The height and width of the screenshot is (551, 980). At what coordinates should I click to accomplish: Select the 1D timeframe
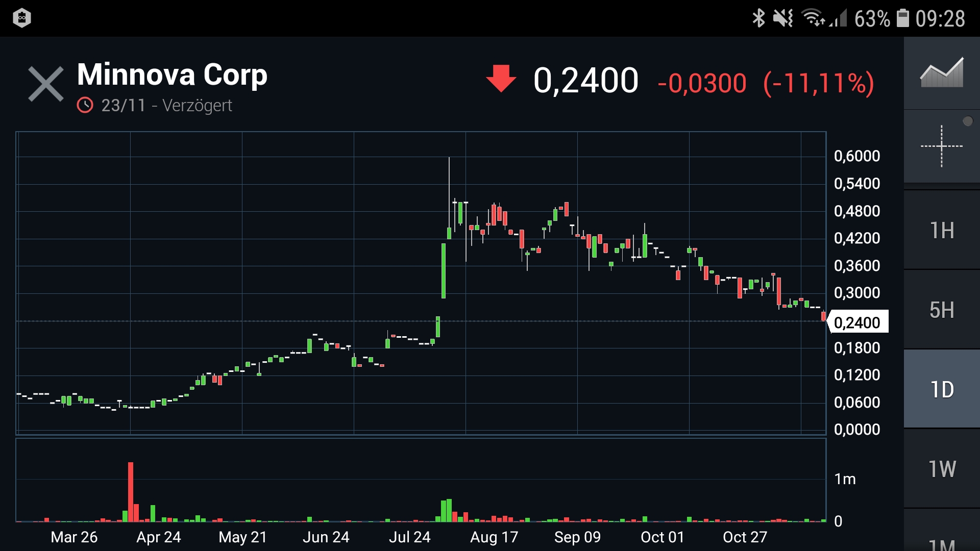point(942,390)
